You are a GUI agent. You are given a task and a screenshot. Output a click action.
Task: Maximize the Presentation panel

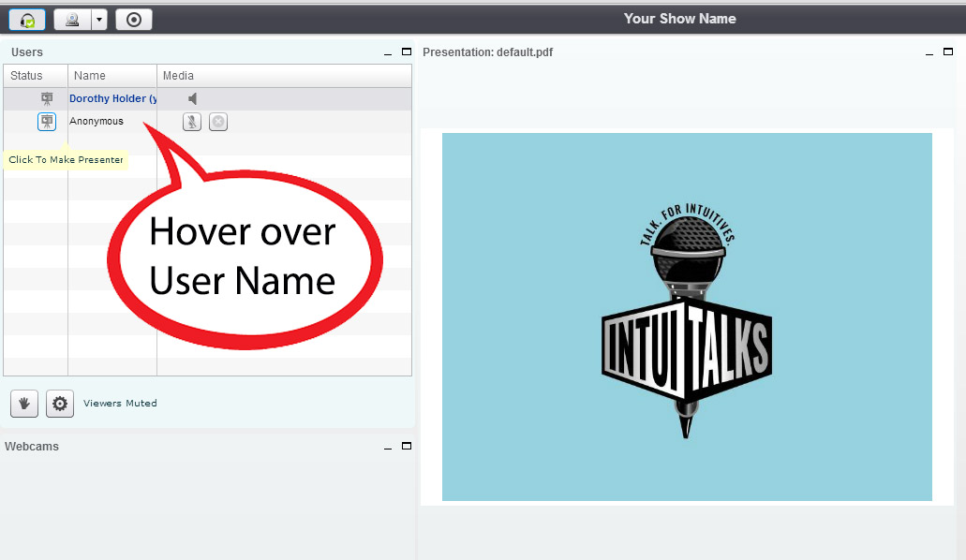[948, 52]
